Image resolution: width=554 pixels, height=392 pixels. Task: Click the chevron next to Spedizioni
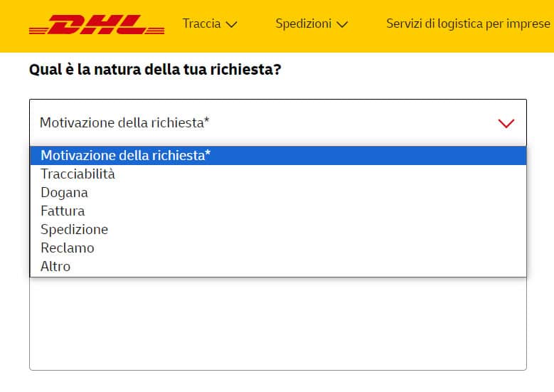[x=341, y=24]
